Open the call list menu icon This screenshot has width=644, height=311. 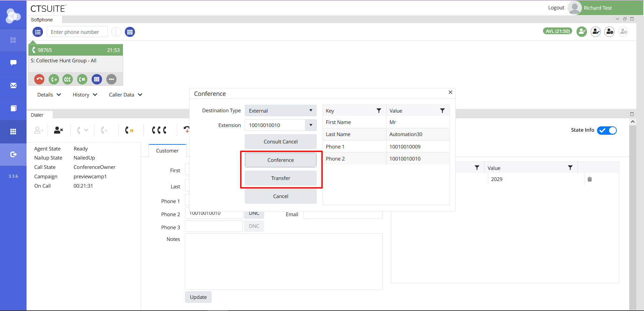click(x=38, y=32)
